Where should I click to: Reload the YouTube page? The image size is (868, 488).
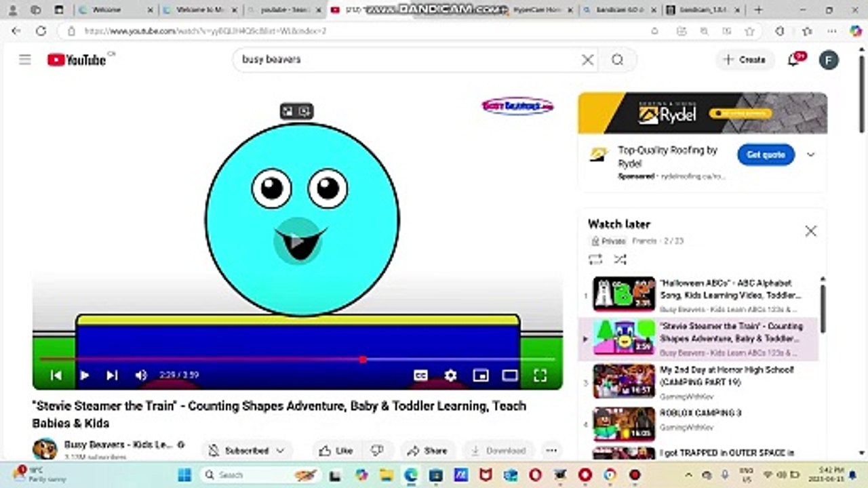pyautogui.click(x=41, y=31)
